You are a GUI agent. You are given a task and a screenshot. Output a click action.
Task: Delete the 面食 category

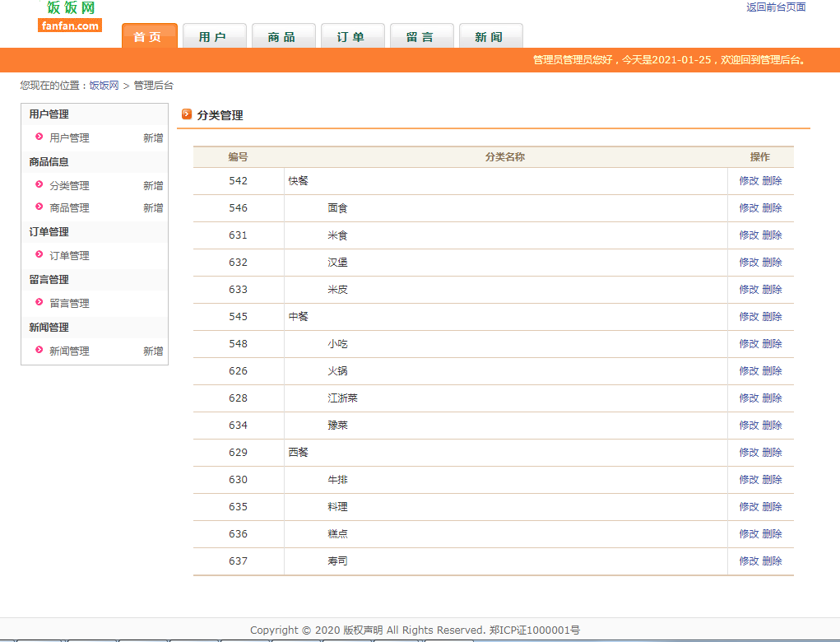point(772,208)
